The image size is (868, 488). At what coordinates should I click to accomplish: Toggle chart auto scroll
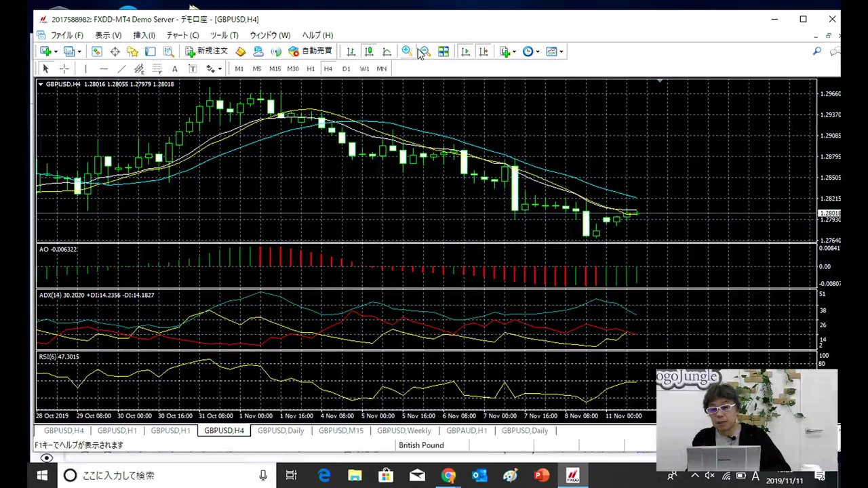pyautogui.click(x=465, y=52)
